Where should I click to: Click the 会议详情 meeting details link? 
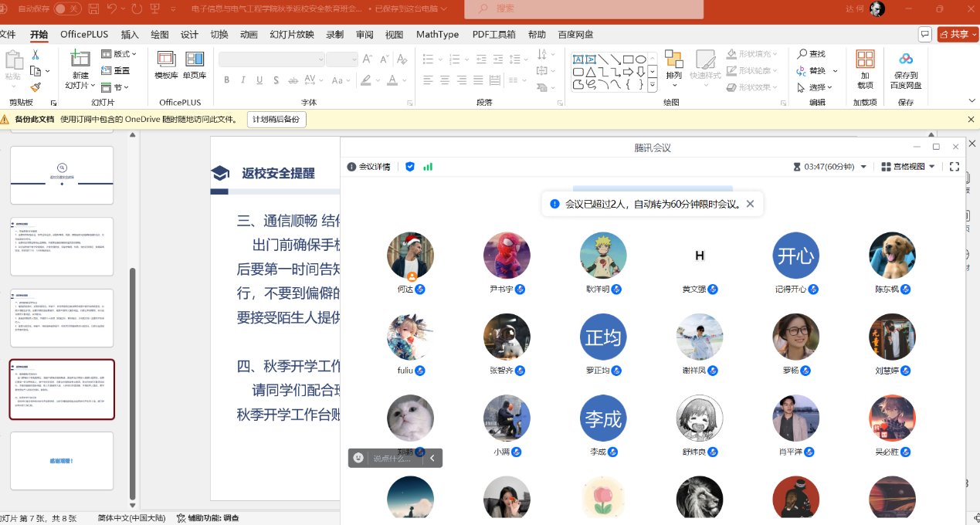pyautogui.click(x=368, y=167)
